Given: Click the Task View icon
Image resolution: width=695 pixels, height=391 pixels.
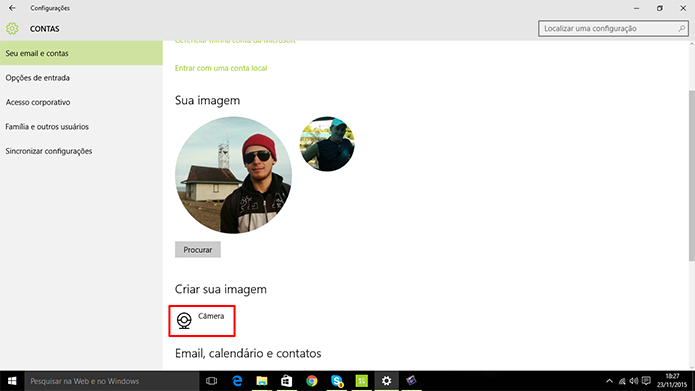Looking at the screenshot, I should pyautogui.click(x=212, y=381).
